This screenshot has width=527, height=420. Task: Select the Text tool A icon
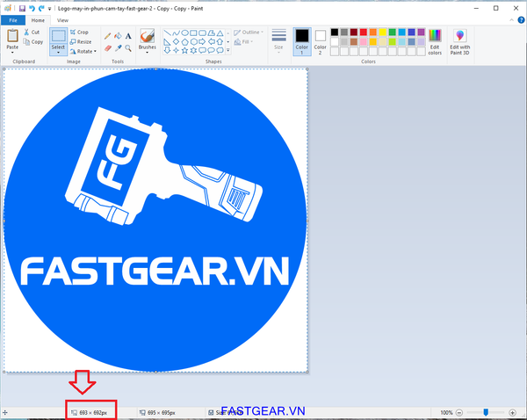click(x=128, y=36)
